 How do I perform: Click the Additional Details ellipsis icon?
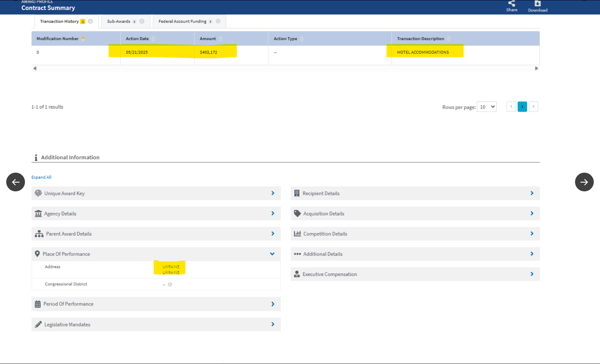click(297, 254)
